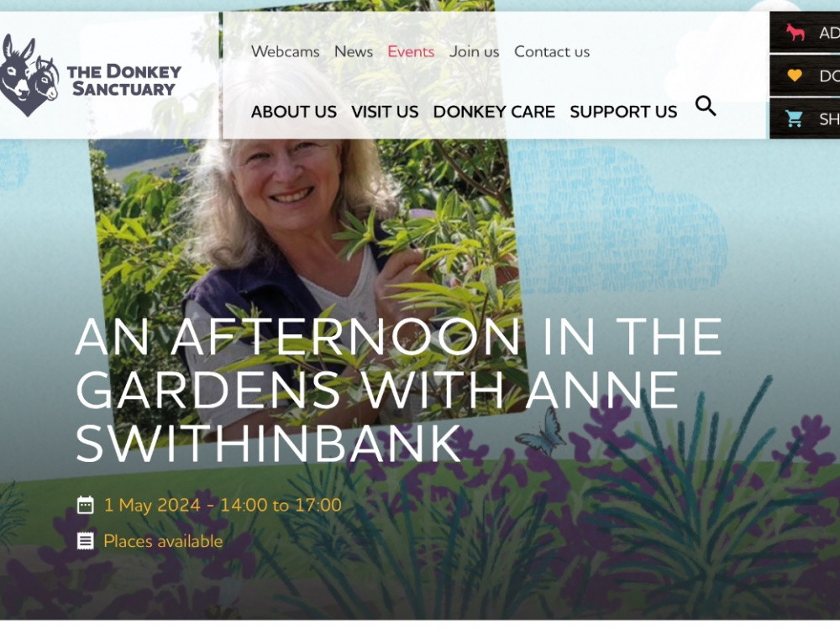Click the Donkey Sanctuary donkey-heart logo
This screenshot has height=630, width=840.
coord(29,75)
